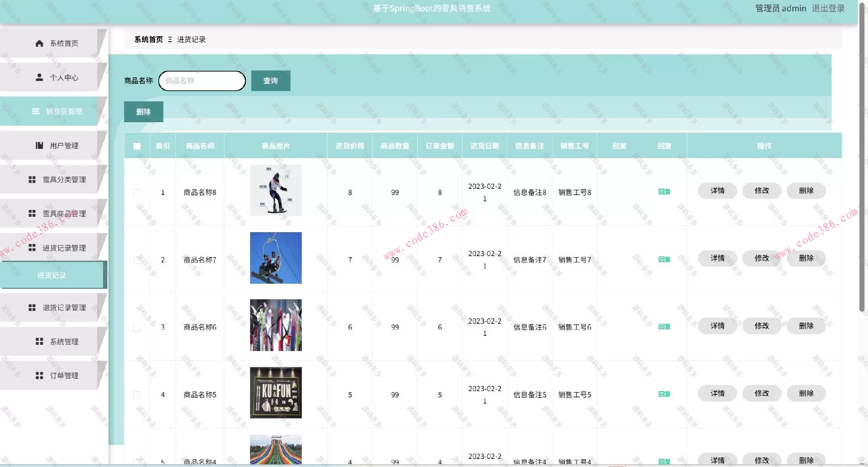Check the checkbox for row 商品名称6
This screenshot has width=868, height=467.
(137, 328)
